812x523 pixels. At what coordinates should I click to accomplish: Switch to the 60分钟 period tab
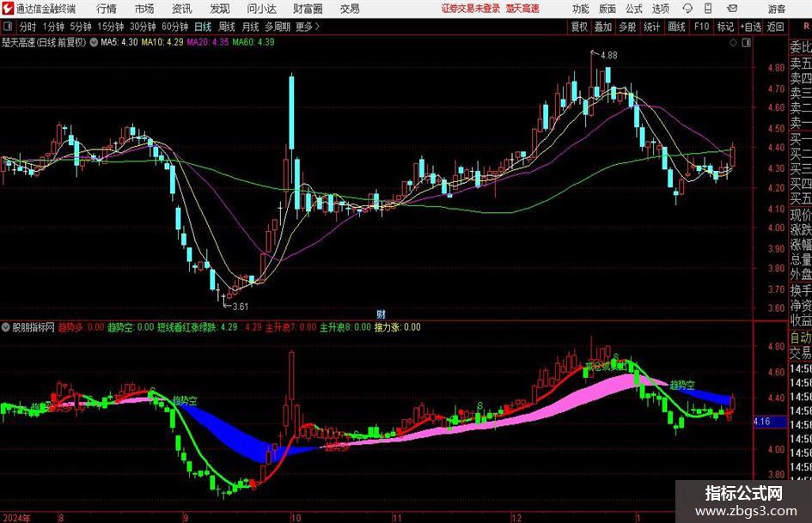(174, 27)
